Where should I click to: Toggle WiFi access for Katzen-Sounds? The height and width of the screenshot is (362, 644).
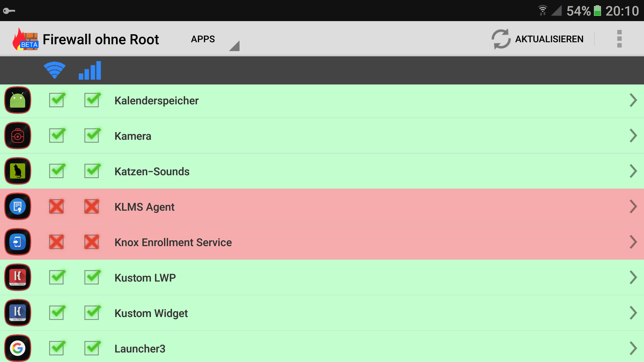point(57,171)
